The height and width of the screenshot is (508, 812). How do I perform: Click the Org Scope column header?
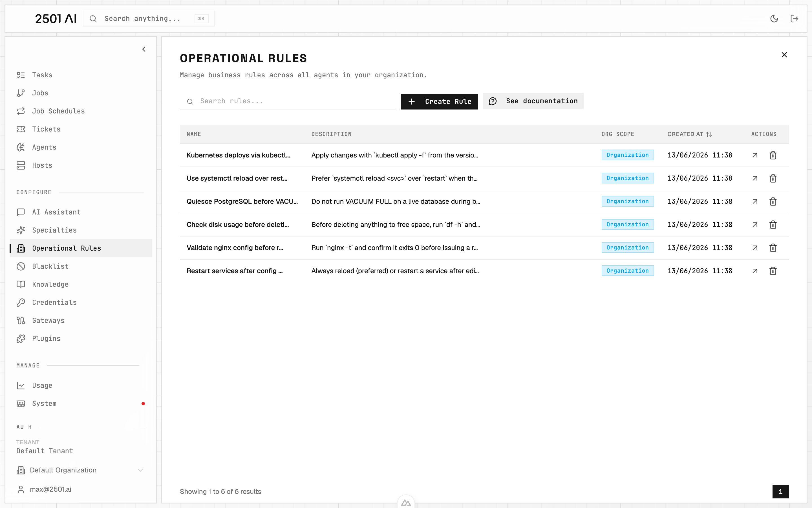618,134
